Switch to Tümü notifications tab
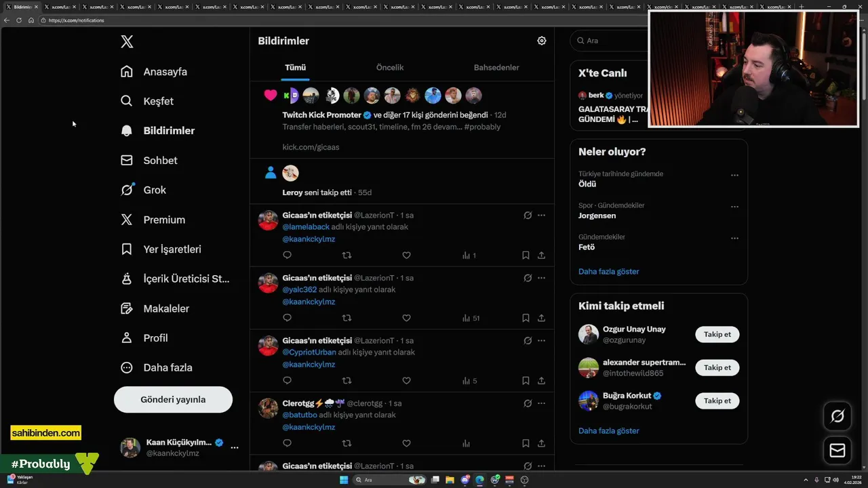 coord(295,68)
